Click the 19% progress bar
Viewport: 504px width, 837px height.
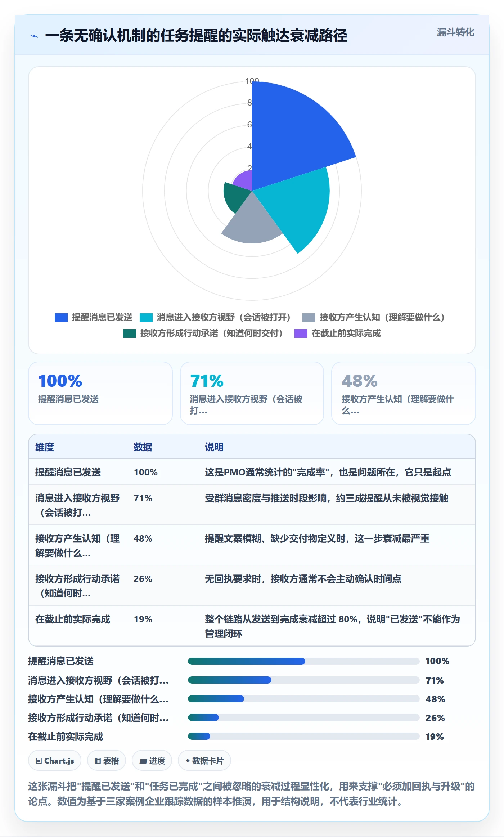click(x=303, y=736)
